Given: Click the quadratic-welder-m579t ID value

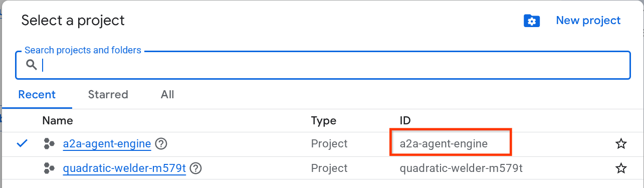Looking at the screenshot, I should [461, 168].
